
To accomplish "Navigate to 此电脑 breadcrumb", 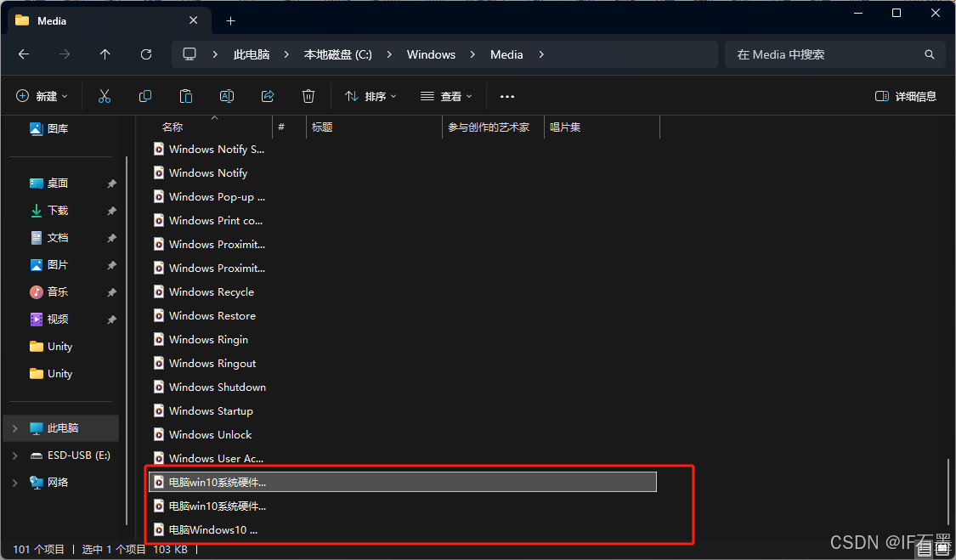I will pyautogui.click(x=252, y=54).
